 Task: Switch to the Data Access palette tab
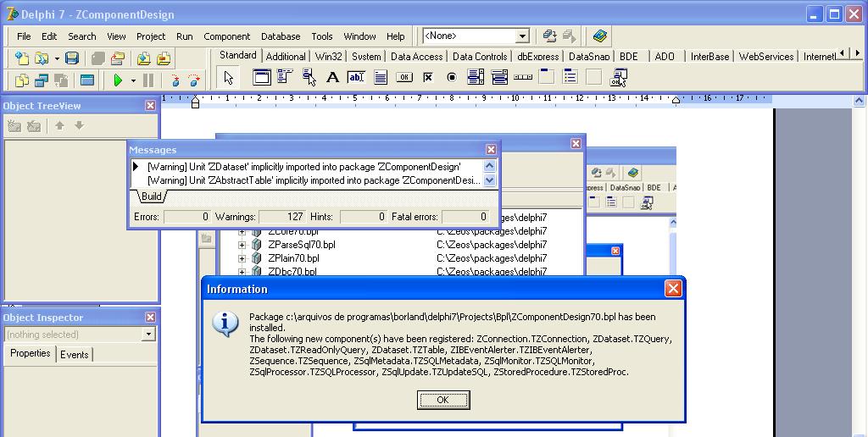(x=416, y=57)
